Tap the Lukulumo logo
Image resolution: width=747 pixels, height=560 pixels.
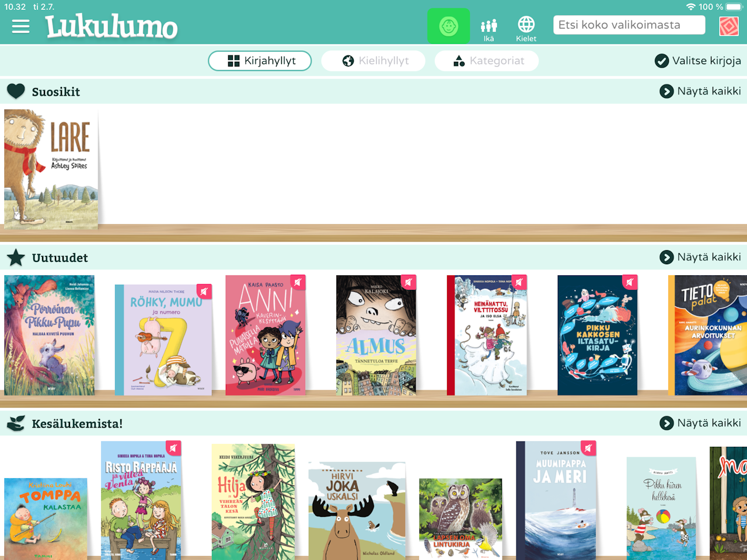click(111, 27)
